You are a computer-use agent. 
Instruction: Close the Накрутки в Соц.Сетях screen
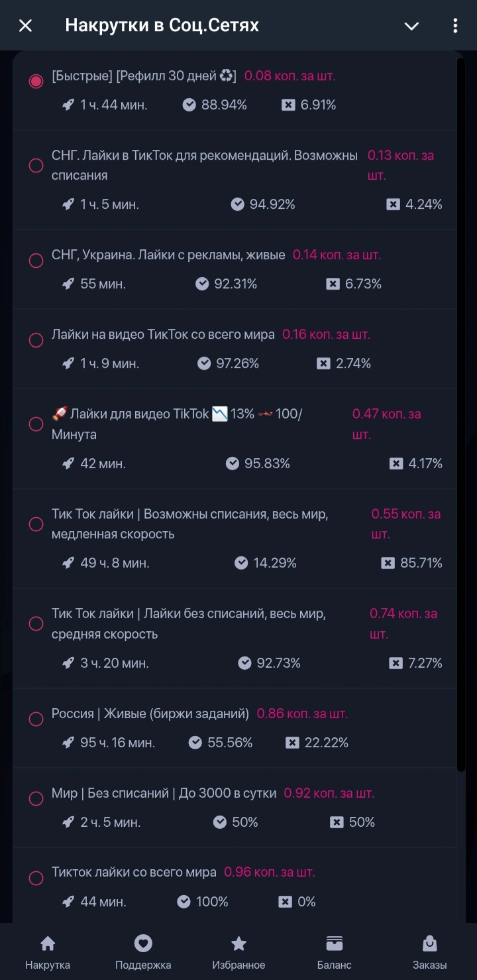[x=25, y=26]
